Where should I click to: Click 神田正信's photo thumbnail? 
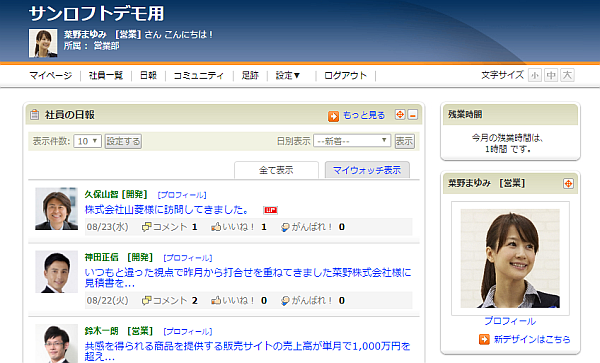coord(57,272)
